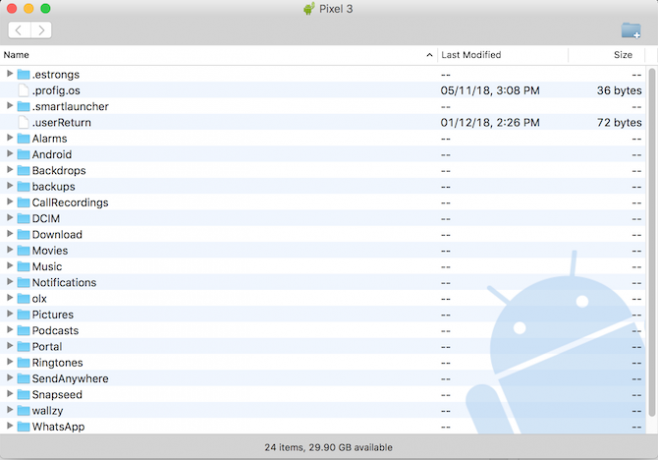Sort by the Name column header

(218, 55)
